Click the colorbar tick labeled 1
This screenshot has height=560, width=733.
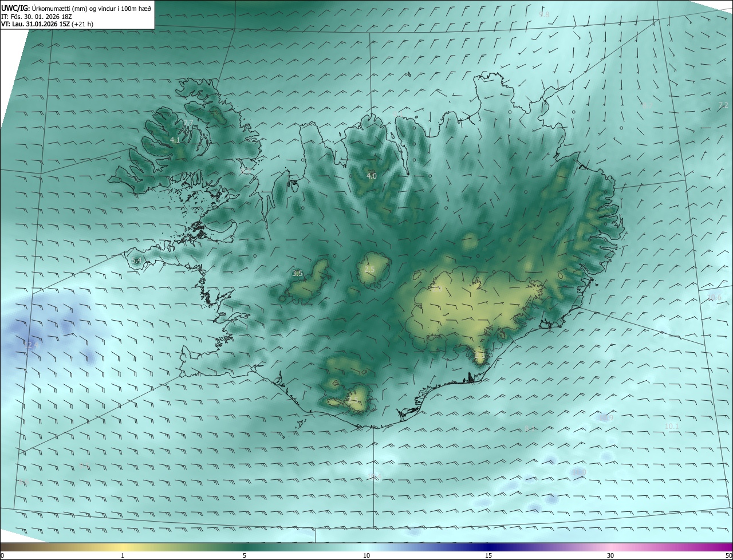[123, 555]
